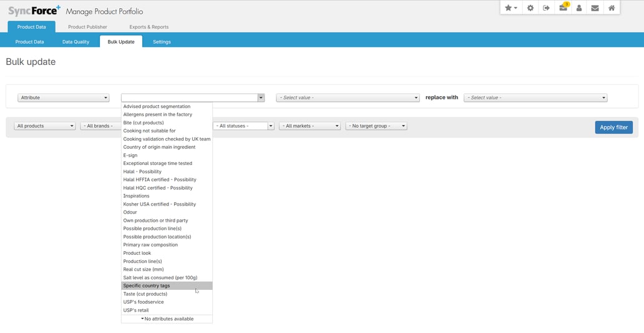The width and height of the screenshot is (644, 333).
Task: Click the SyncForce logo
Action: 34,10
